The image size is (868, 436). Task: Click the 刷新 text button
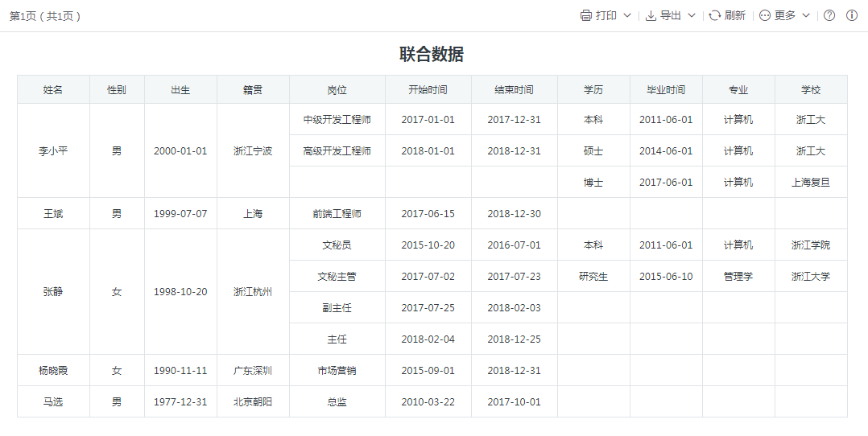click(735, 16)
